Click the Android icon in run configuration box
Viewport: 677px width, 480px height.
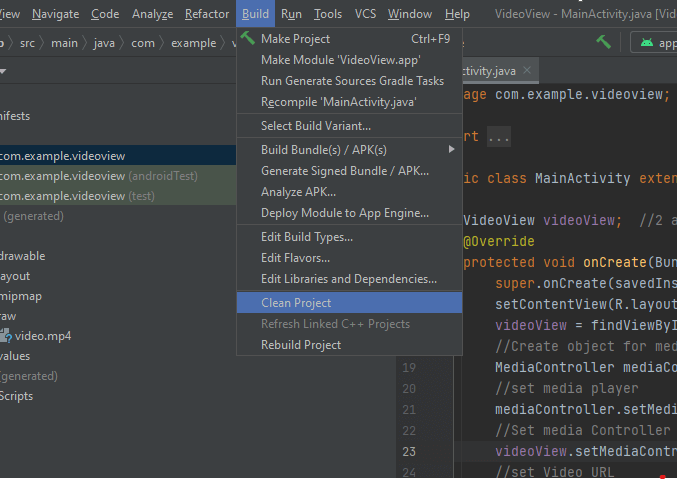point(645,43)
